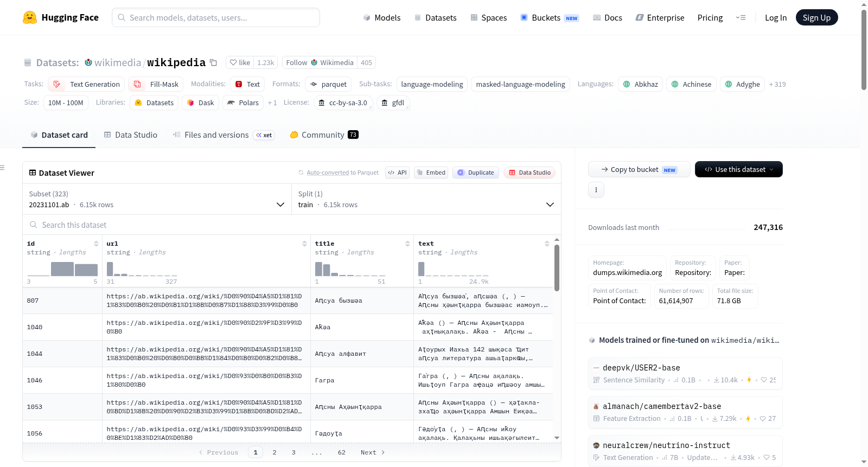
Task: Click the cc-by-sa-3.0 license tag
Action: (x=343, y=103)
